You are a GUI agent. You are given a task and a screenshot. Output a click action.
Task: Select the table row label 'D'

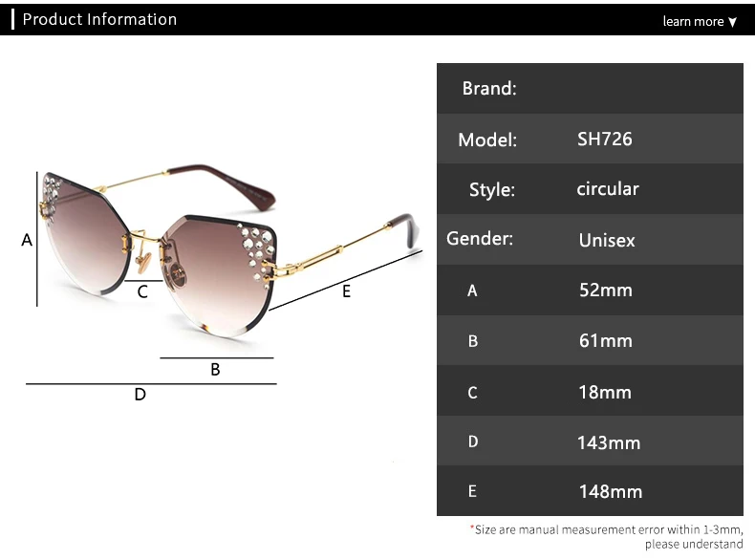pyautogui.click(x=473, y=442)
